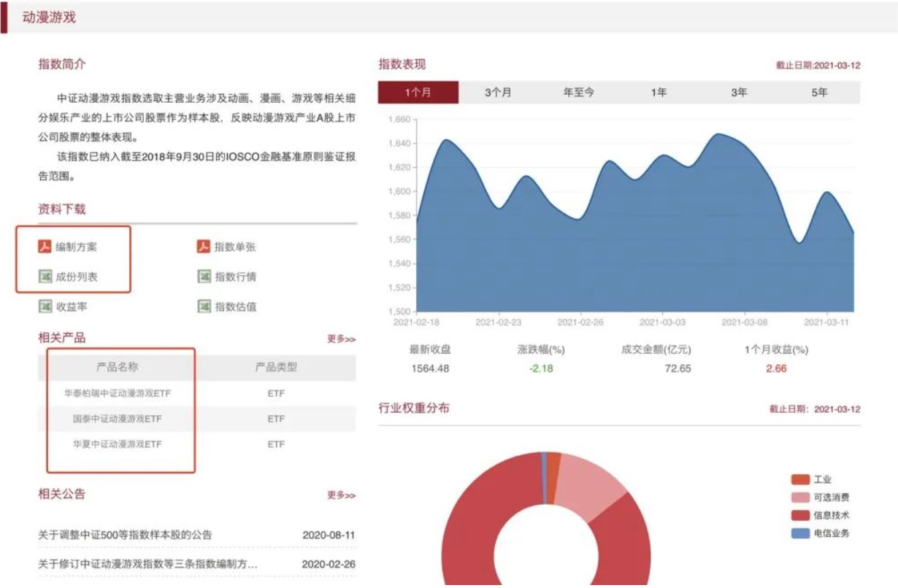Open 华夏中证动漫游戏ETF product
The width and height of the screenshot is (898, 588).
[x=118, y=444]
